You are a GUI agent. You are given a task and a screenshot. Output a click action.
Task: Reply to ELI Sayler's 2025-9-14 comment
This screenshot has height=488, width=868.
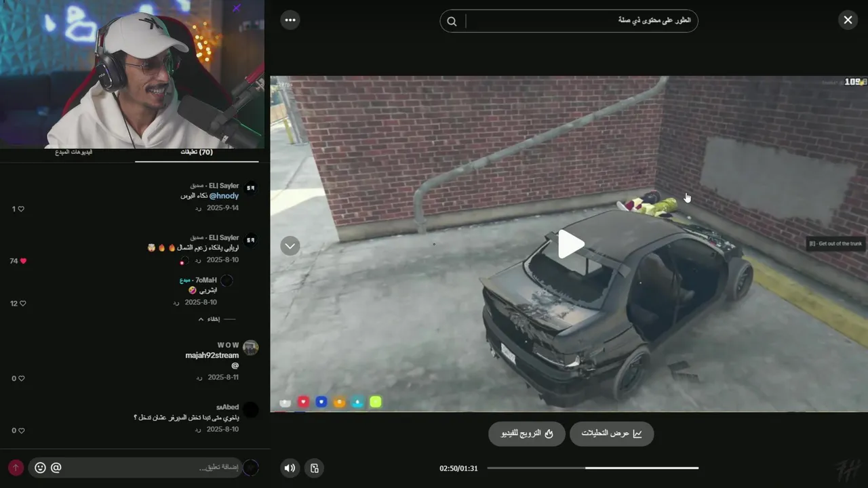[x=198, y=208]
